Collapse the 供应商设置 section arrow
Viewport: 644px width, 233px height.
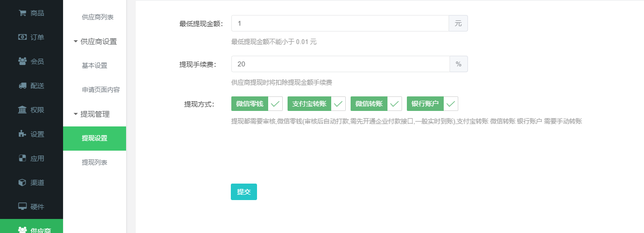76,42
